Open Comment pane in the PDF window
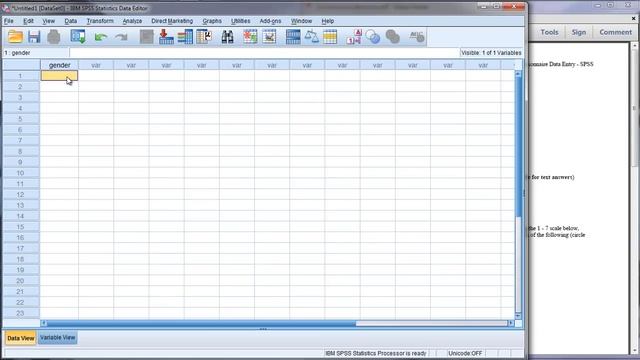 coord(615,32)
